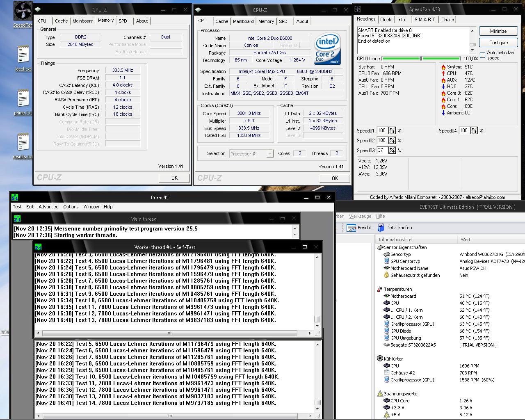Open Prime95 Window menu
The image size is (525, 420).
[x=91, y=207]
